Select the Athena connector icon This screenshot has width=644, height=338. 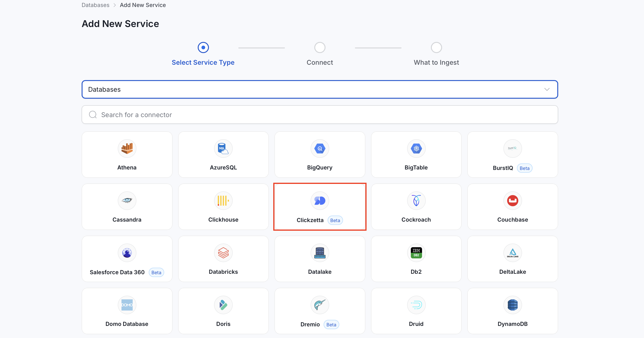point(127,149)
